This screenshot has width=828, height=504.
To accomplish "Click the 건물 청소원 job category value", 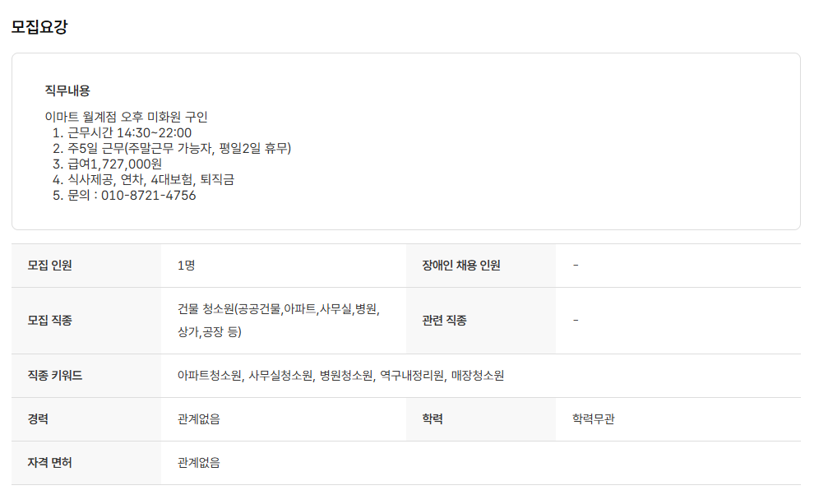I will (278, 310).
